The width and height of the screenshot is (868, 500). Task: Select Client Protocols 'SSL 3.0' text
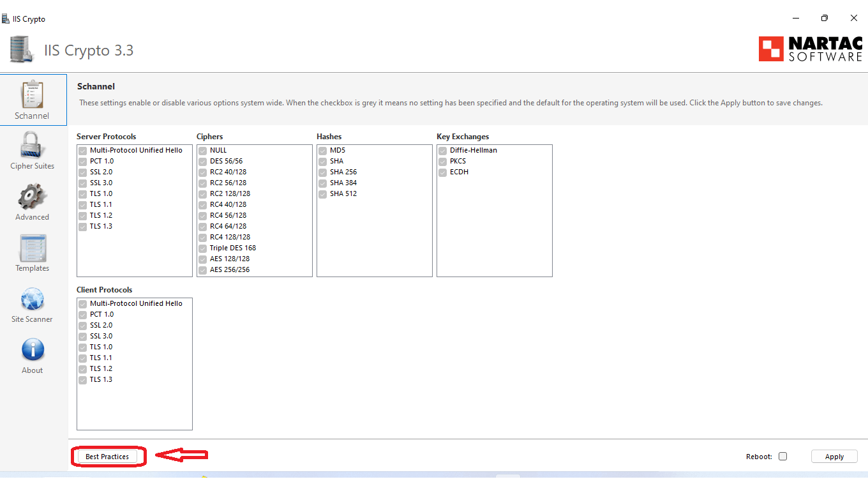(x=101, y=337)
